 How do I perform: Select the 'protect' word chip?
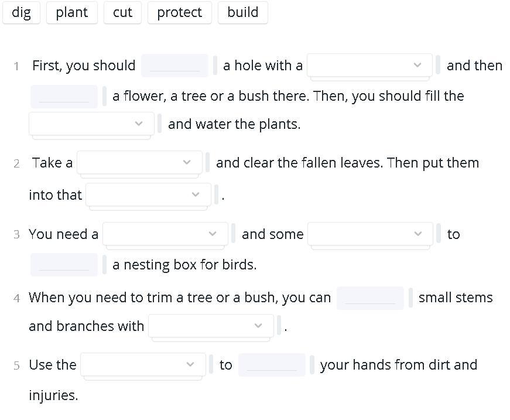(x=179, y=13)
